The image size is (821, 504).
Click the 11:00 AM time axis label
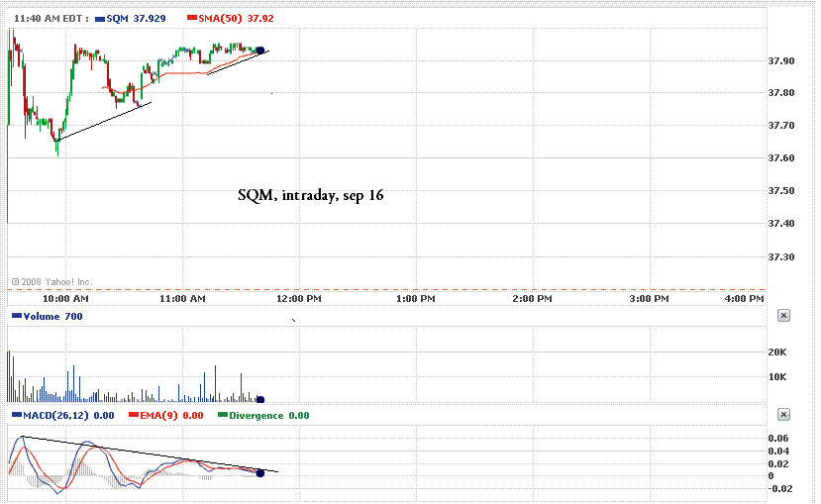click(182, 299)
